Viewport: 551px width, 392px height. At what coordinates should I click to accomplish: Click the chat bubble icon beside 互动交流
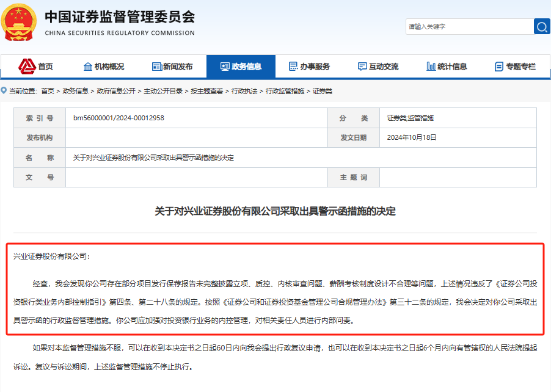pos(362,67)
